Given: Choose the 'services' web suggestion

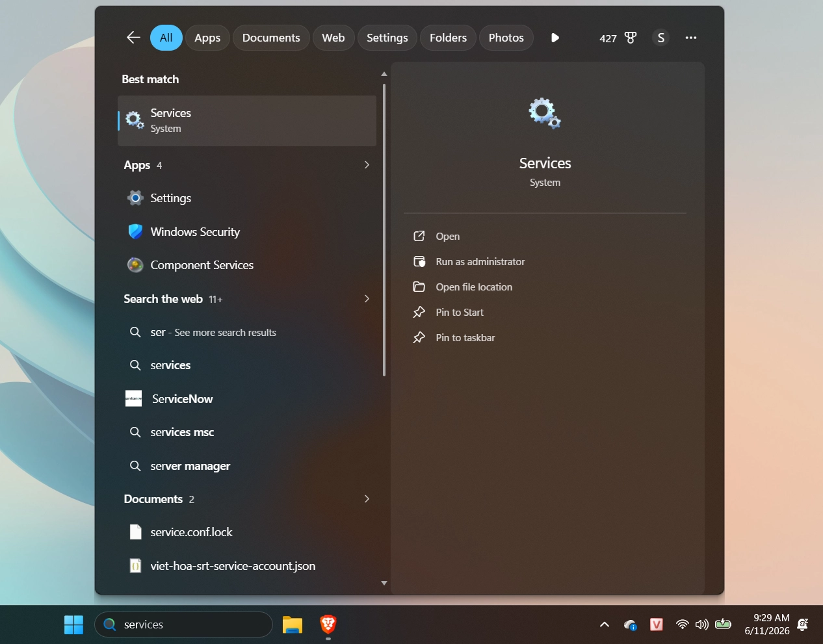Looking at the screenshot, I should 247,365.
